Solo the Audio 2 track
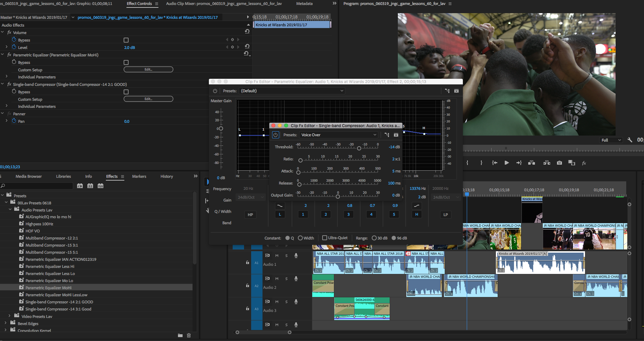644x341 pixels. 286,279
